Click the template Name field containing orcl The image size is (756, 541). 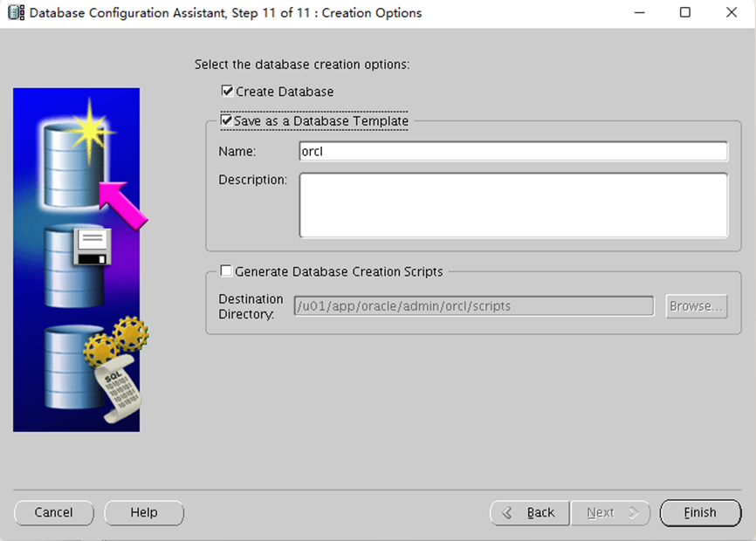(513, 151)
